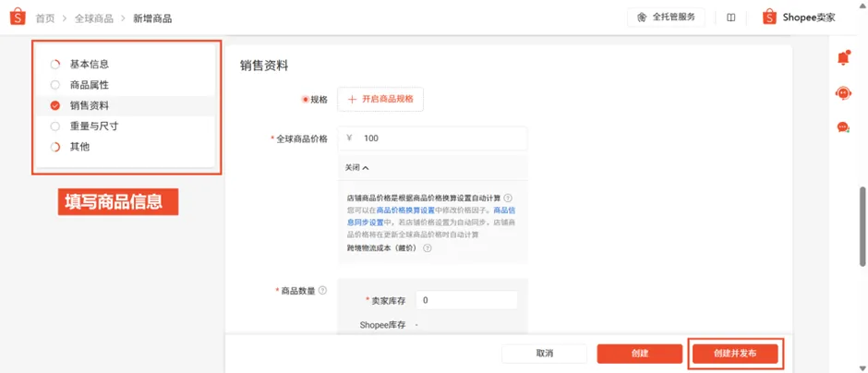Open 商品价格换算设置 link
This screenshot has height=373, width=868.
405,211
